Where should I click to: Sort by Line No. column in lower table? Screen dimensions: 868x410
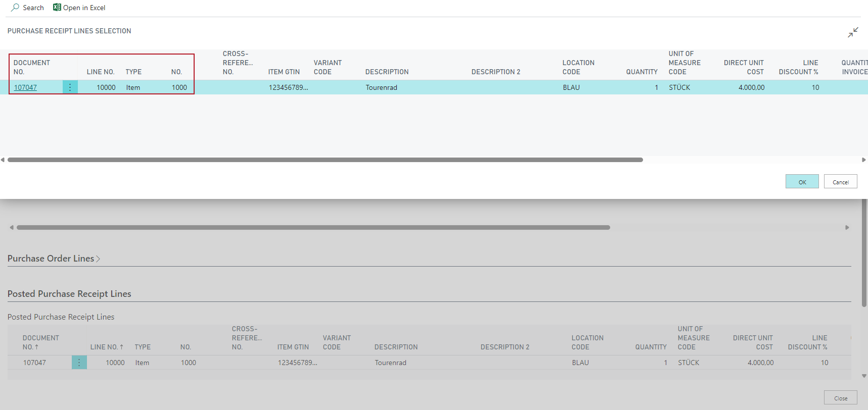pos(107,347)
